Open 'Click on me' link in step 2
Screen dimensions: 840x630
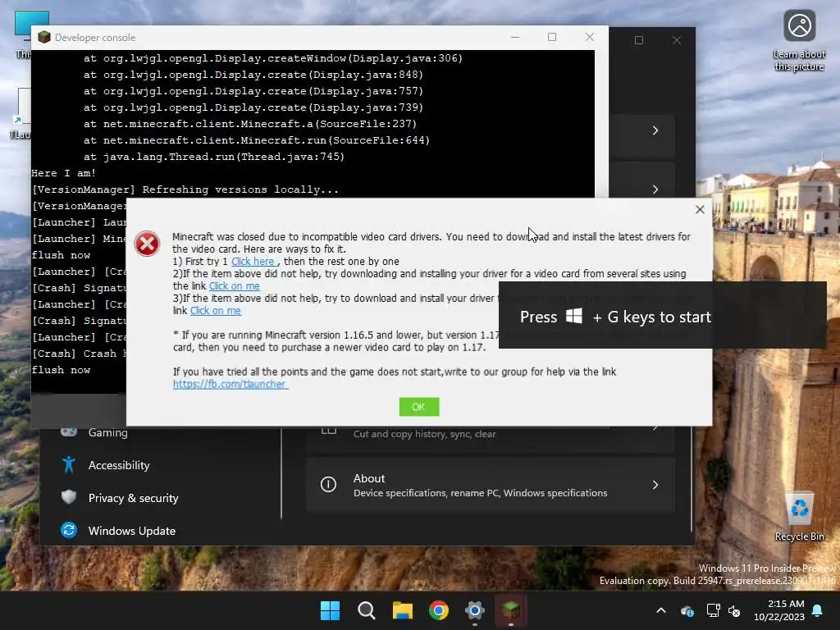[234, 286]
